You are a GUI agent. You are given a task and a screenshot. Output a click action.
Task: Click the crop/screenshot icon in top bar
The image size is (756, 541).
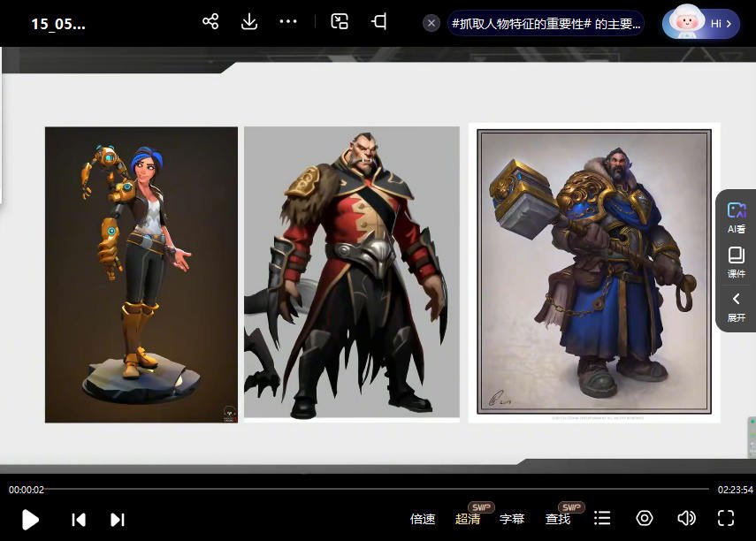pyautogui.click(x=379, y=22)
